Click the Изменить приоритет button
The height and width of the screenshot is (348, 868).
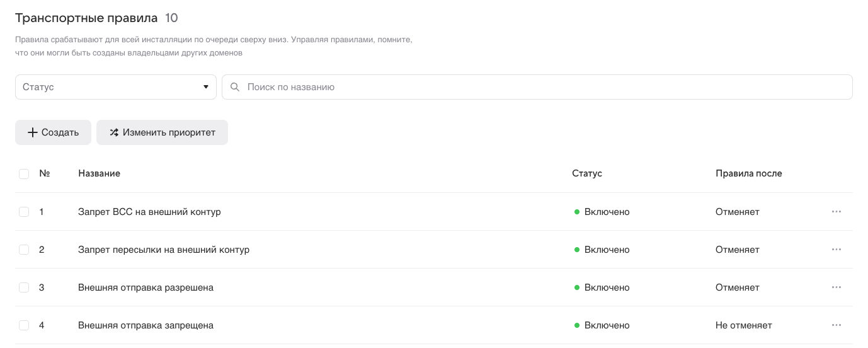[x=162, y=132]
